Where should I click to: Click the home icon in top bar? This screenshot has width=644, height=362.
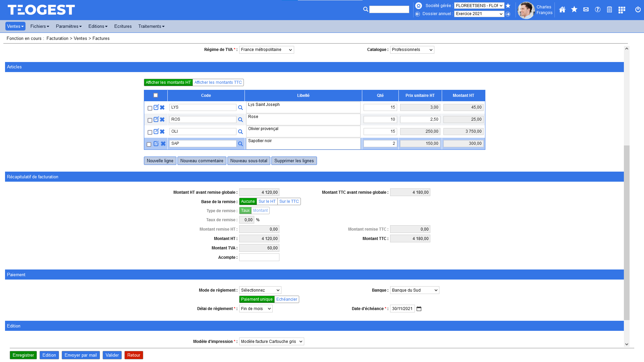point(562,10)
